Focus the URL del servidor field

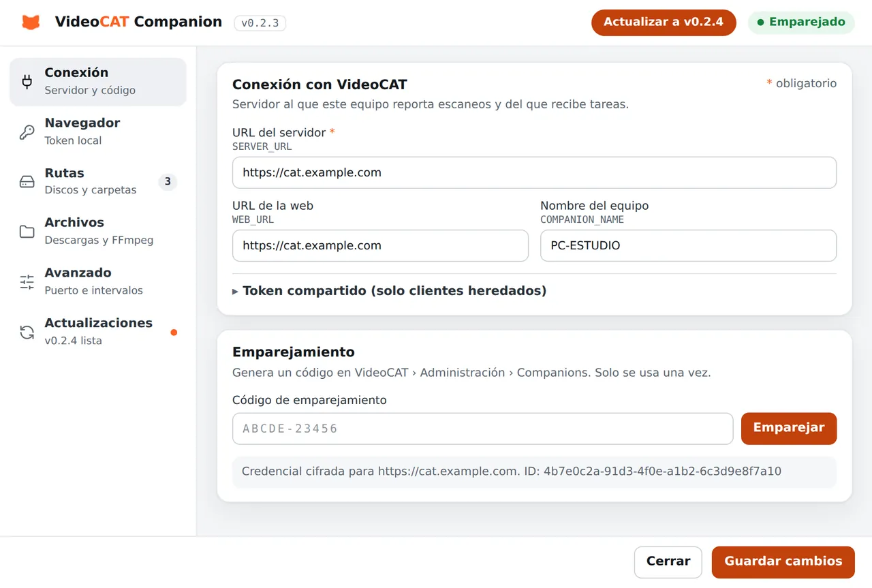[x=534, y=173]
